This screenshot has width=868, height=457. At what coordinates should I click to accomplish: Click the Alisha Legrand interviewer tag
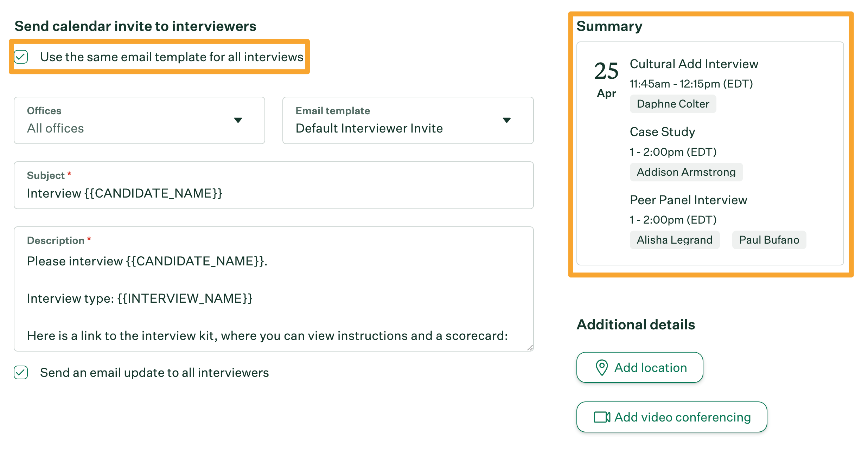click(675, 240)
